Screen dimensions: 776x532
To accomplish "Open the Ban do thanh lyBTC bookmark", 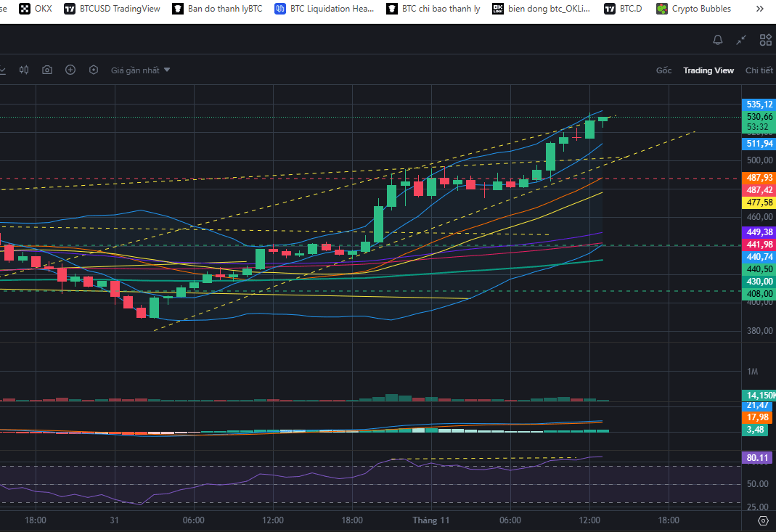I will 217,9.
